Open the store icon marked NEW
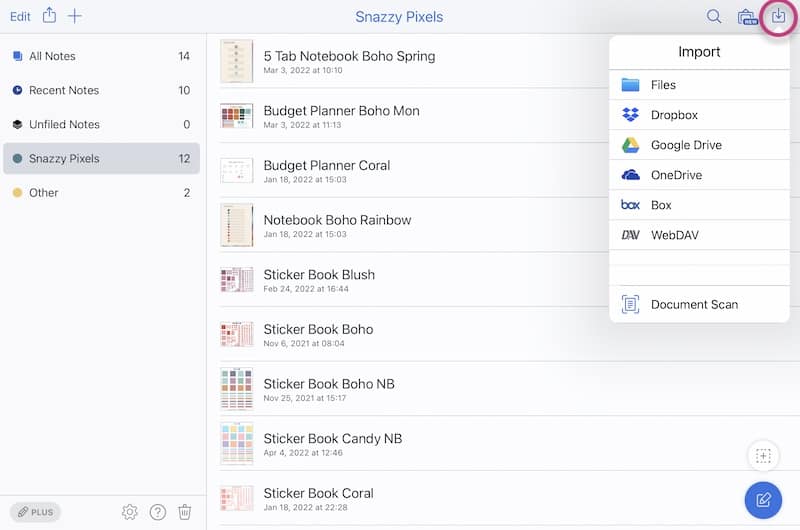Image resolution: width=800 pixels, height=530 pixels. (x=746, y=17)
